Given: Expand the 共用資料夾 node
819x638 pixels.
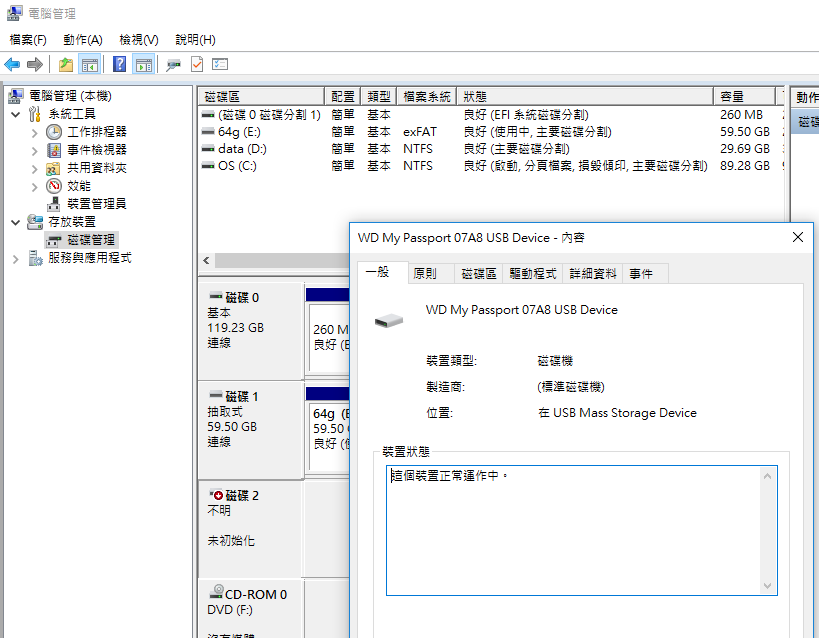Looking at the screenshot, I should [34, 168].
